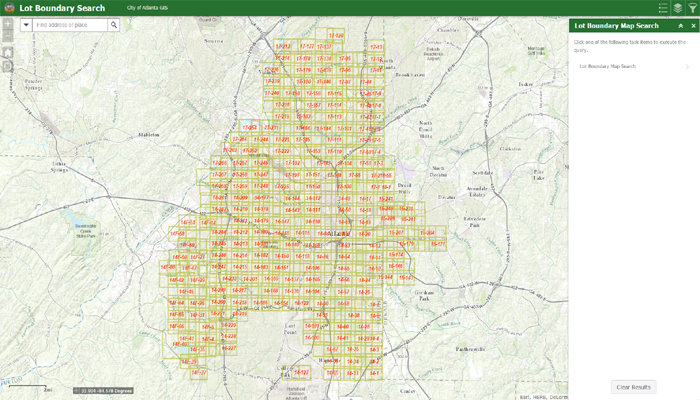Return map to default home extent
This screenshot has height=400, width=700.
[x=8, y=52]
